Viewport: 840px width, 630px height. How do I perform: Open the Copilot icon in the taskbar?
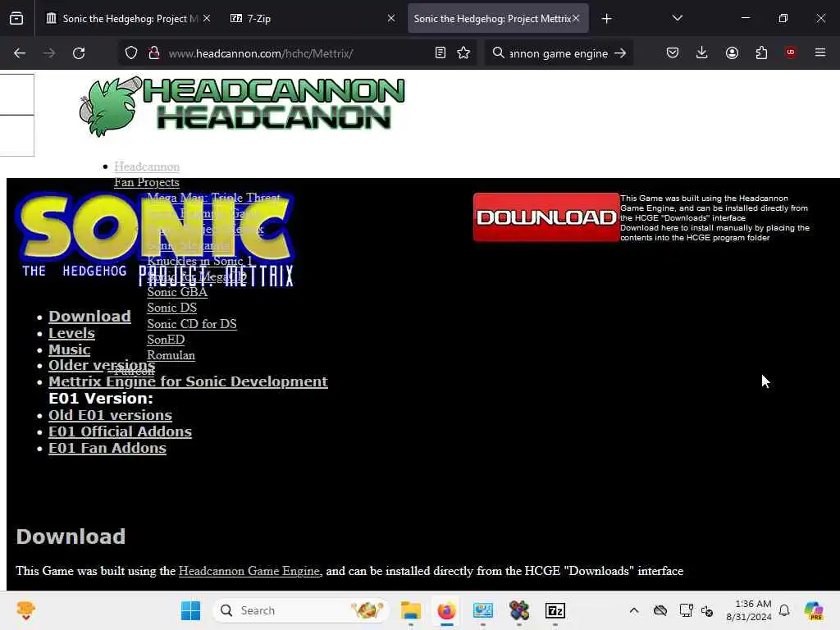coord(814,610)
